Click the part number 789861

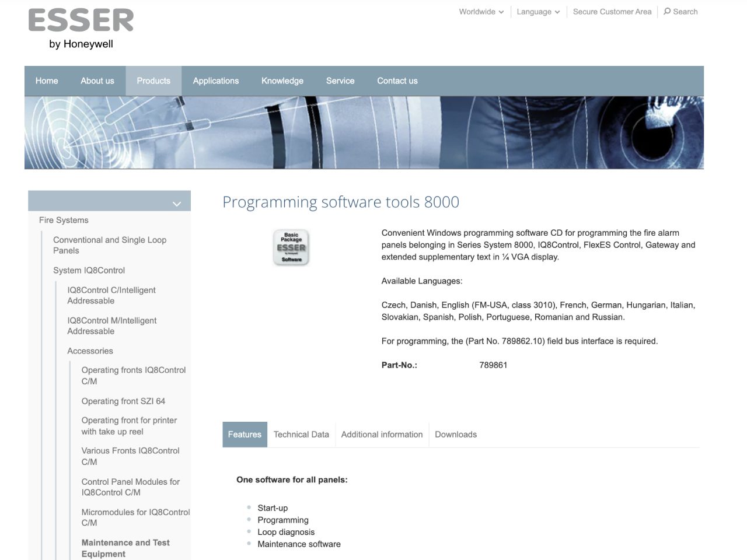pyautogui.click(x=493, y=365)
